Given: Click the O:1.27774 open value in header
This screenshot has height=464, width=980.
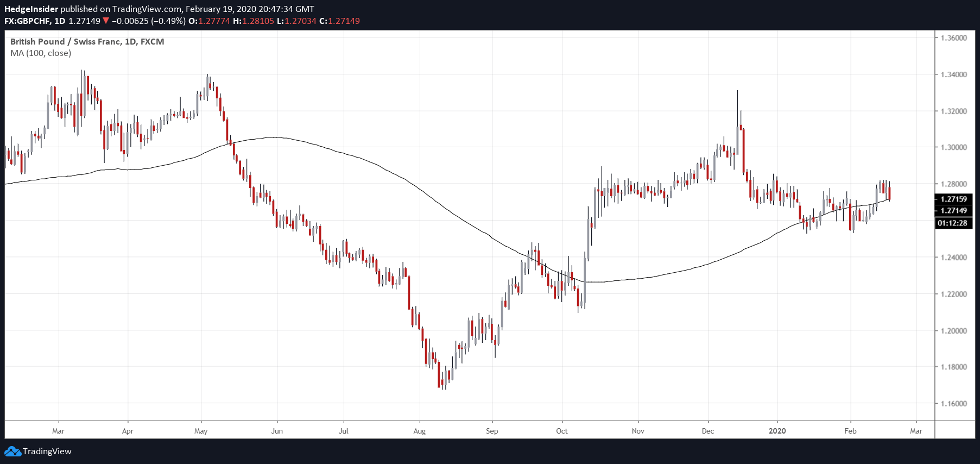Looking at the screenshot, I should tap(209, 21).
